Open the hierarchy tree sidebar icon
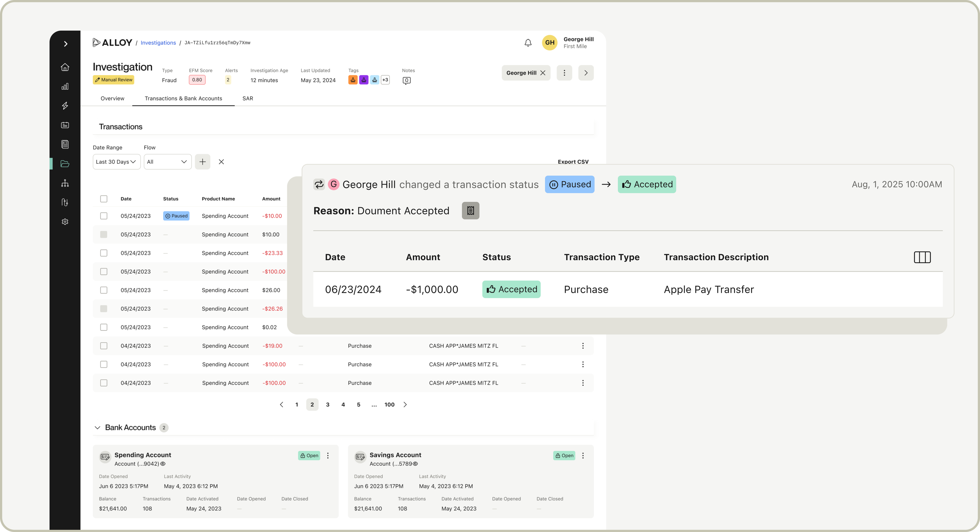 [65, 184]
